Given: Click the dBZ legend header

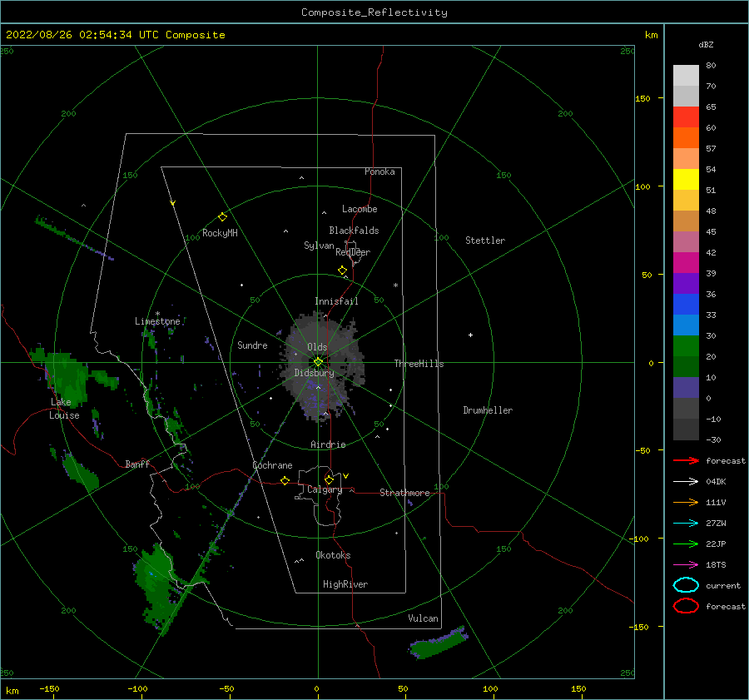Looking at the screenshot, I should 706,44.
